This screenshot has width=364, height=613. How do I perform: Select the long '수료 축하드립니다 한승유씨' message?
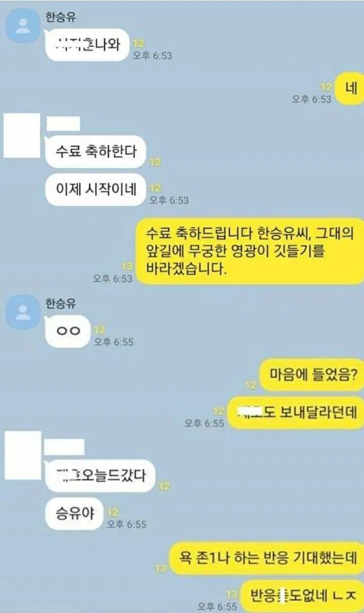[x=250, y=251]
